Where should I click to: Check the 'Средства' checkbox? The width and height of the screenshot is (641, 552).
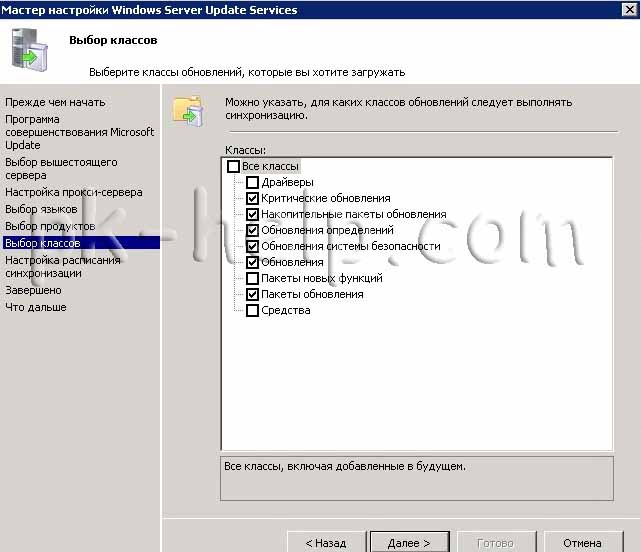point(253,310)
